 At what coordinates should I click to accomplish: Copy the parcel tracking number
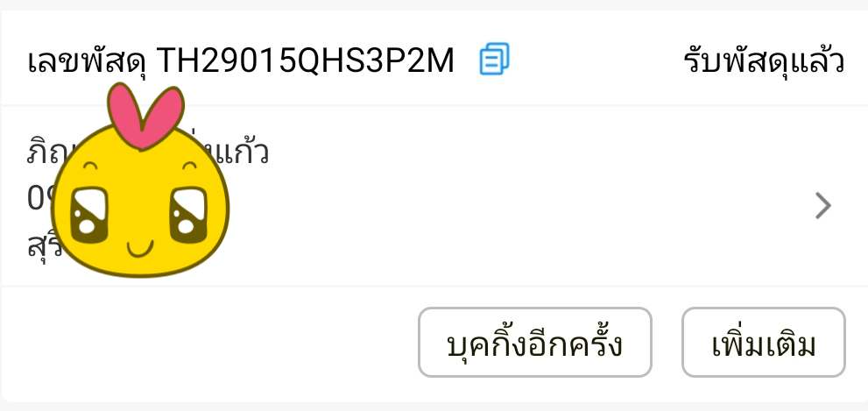point(494,60)
